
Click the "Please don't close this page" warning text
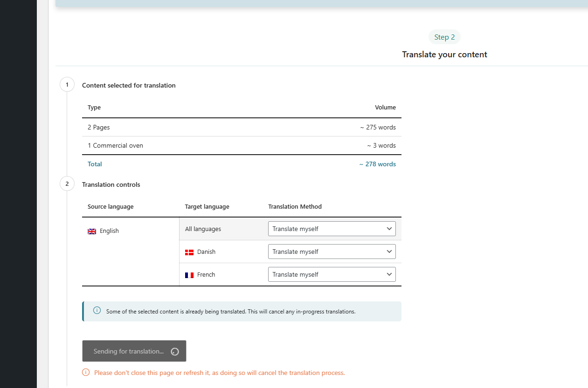(x=220, y=373)
